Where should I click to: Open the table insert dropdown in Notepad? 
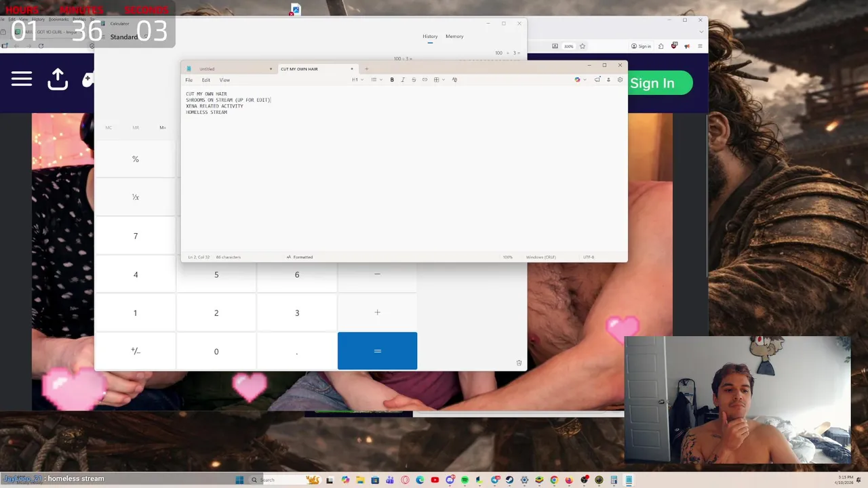(439, 80)
